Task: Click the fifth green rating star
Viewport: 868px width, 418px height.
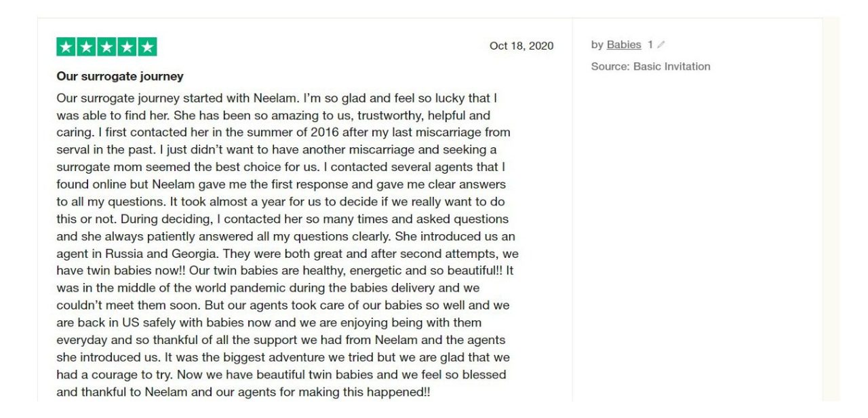Action: 147,47
